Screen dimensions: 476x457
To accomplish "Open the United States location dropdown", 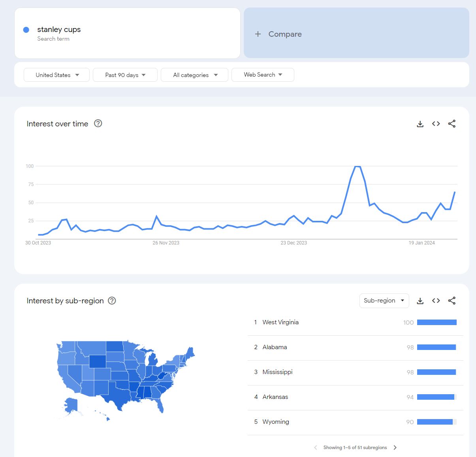I will pyautogui.click(x=56, y=75).
